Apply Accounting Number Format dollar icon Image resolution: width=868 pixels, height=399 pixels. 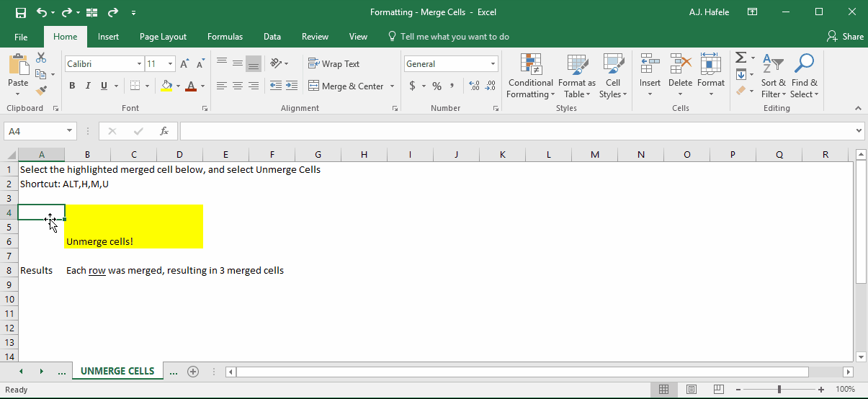(x=412, y=86)
